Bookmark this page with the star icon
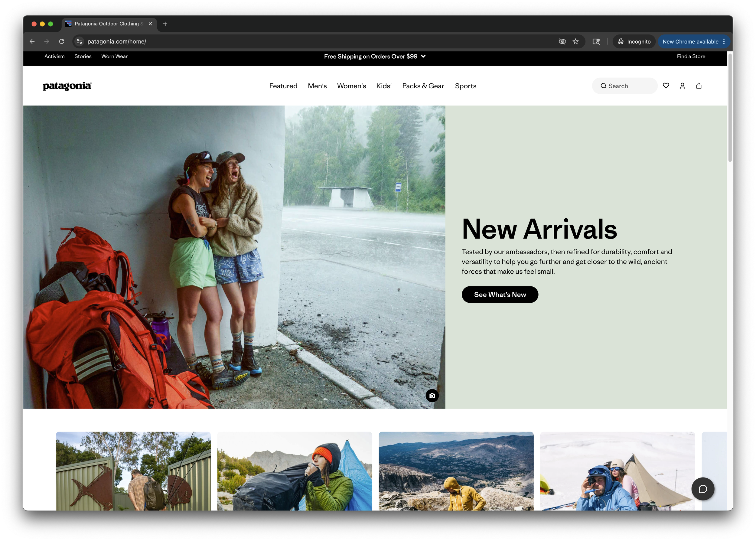Image resolution: width=756 pixels, height=541 pixels. tap(575, 41)
